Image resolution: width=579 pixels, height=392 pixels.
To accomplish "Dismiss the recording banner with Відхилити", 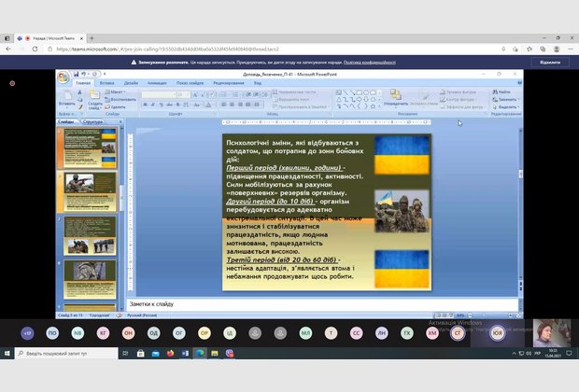I will 549,62.
